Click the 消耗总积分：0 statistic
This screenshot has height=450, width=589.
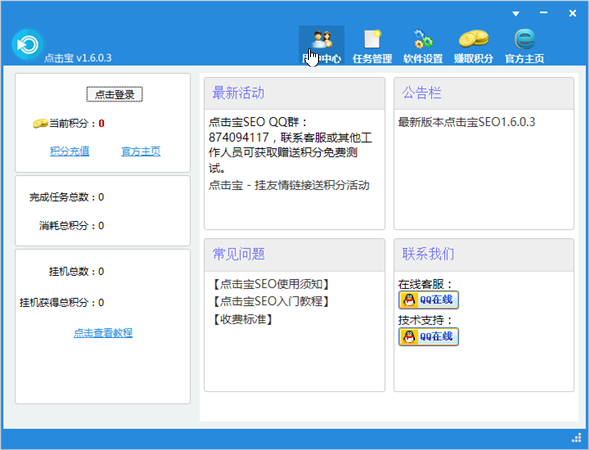click(x=72, y=225)
